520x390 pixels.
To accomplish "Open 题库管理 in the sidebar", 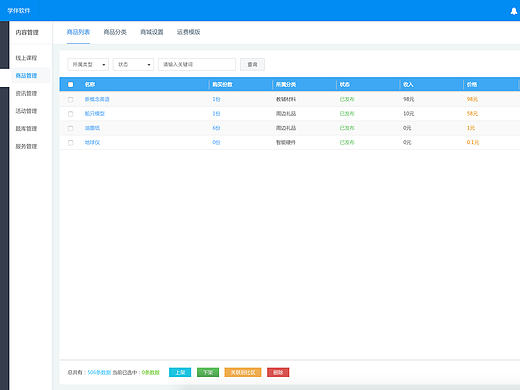I will click(26, 129).
